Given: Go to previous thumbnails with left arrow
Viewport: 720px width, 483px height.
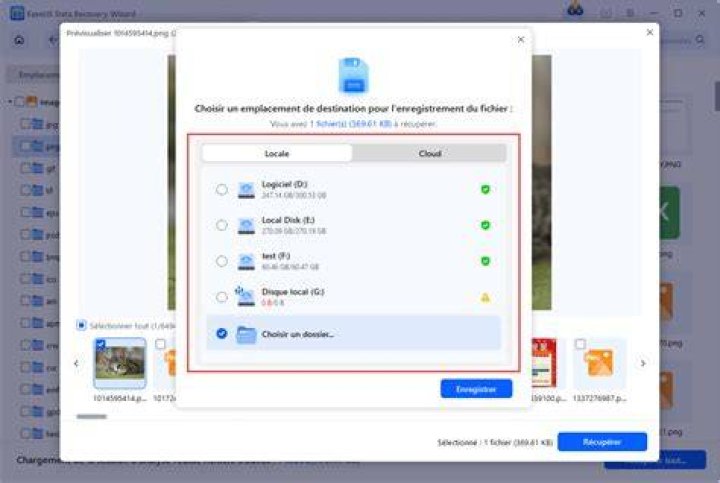Looking at the screenshot, I should (76, 364).
